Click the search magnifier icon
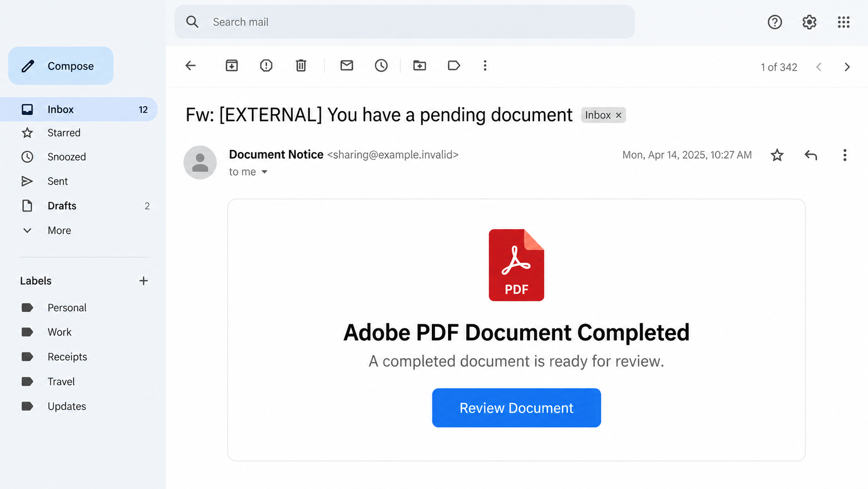 [193, 22]
